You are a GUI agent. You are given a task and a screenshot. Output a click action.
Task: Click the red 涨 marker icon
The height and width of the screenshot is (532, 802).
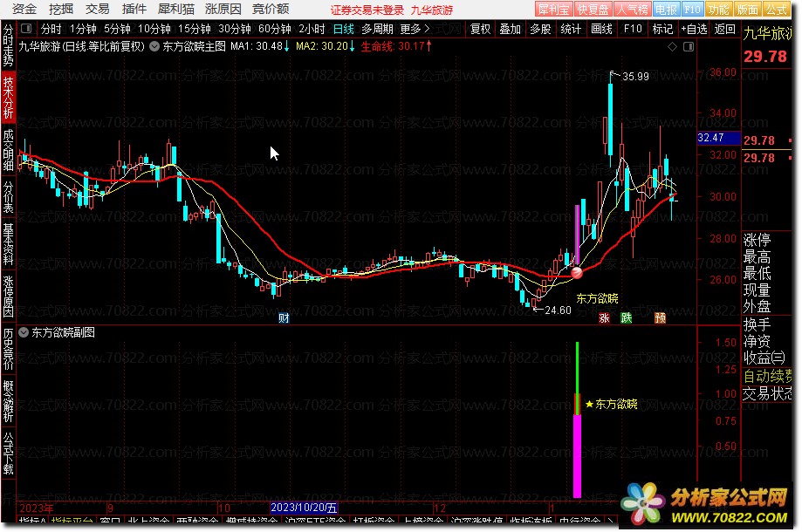[x=604, y=317]
